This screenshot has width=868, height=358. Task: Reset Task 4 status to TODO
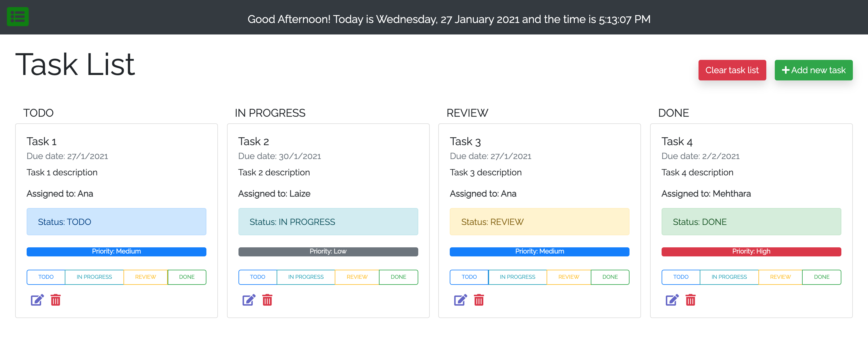pyautogui.click(x=681, y=277)
